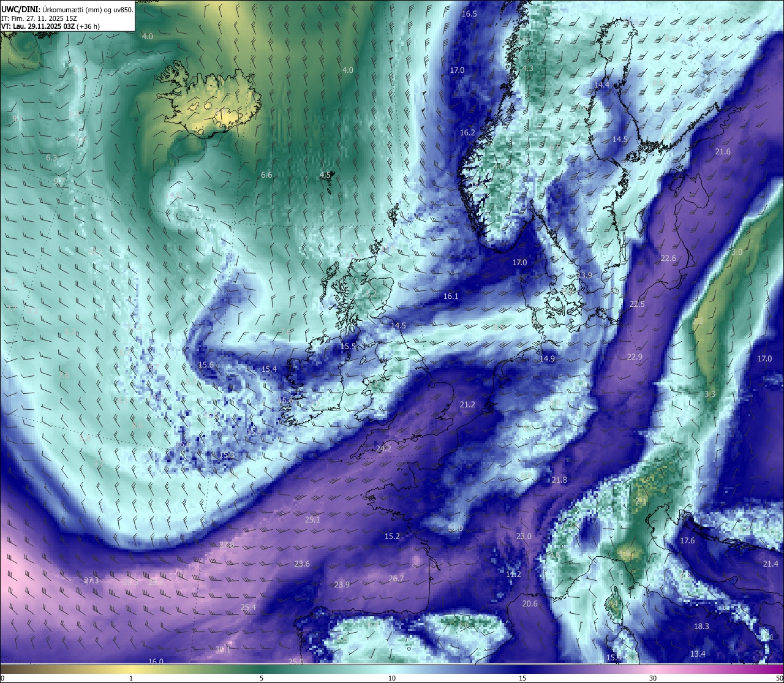Screen dimensions: 784x683
Task: Click the 22.5 value label
Action: pyautogui.click(x=637, y=304)
